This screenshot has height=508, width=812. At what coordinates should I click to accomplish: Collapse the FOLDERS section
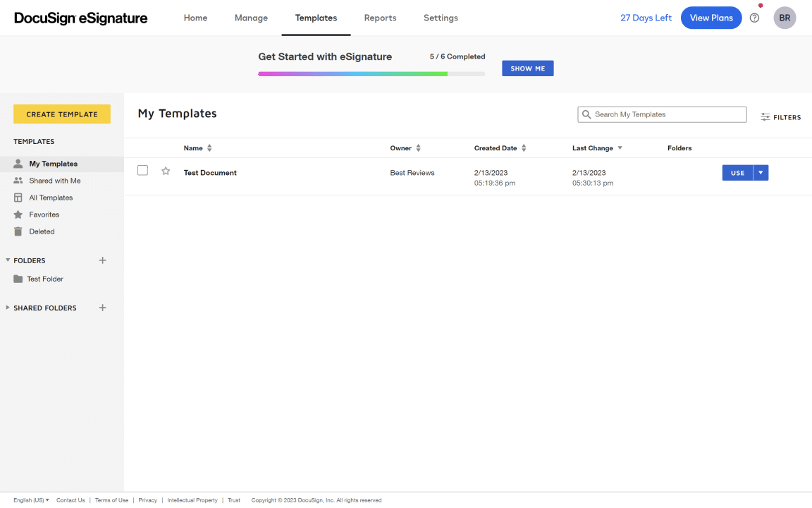[6, 260]
